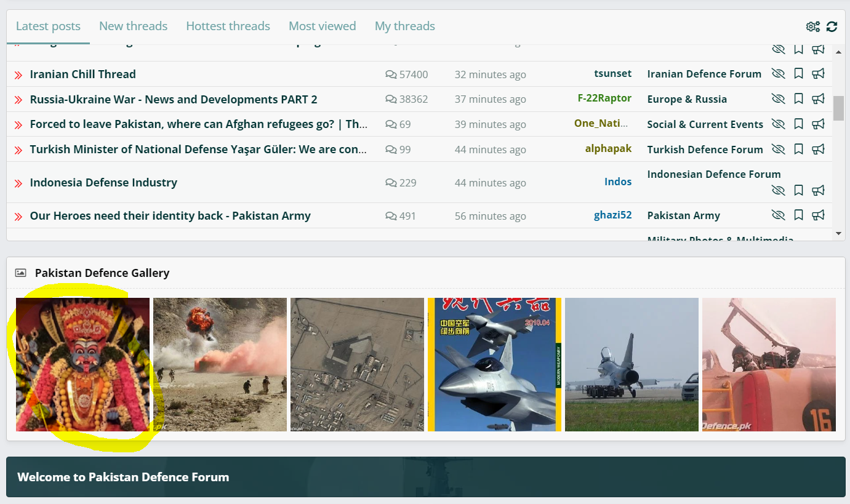The width and height of the screenshot is (850, 504).
Task: Click red arrow icon beside Indonesia Defense Industry
Action: tap(18, 183)
